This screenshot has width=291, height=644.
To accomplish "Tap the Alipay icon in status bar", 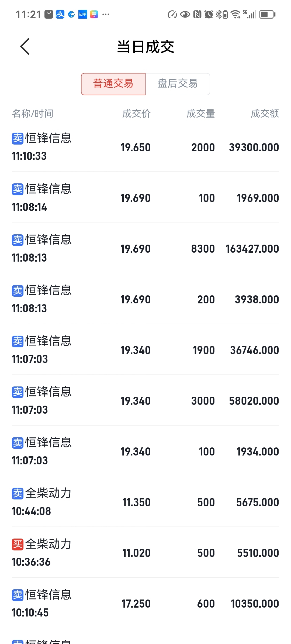I will click(60, 14).
